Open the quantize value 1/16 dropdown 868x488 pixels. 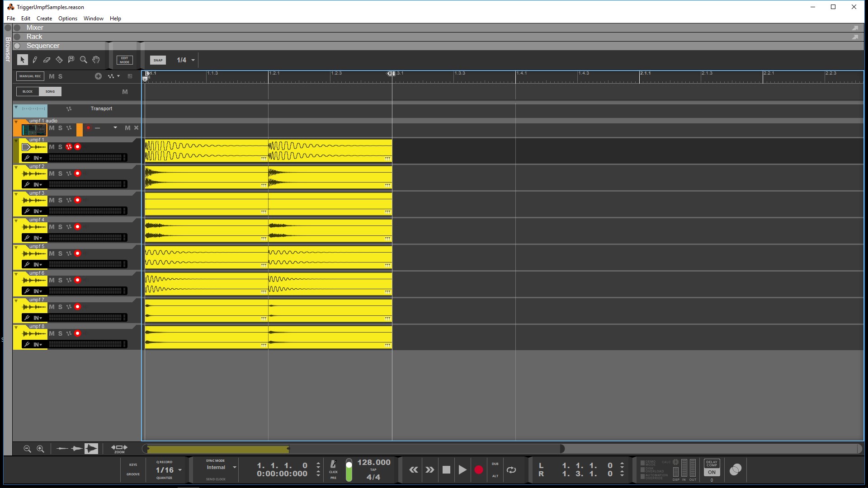click(x=180, y=470)
